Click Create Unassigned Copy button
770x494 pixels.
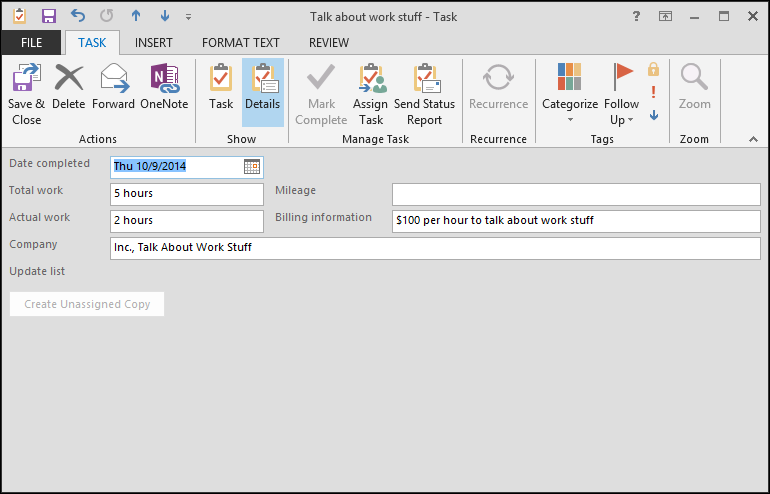[x=87, y=304]
